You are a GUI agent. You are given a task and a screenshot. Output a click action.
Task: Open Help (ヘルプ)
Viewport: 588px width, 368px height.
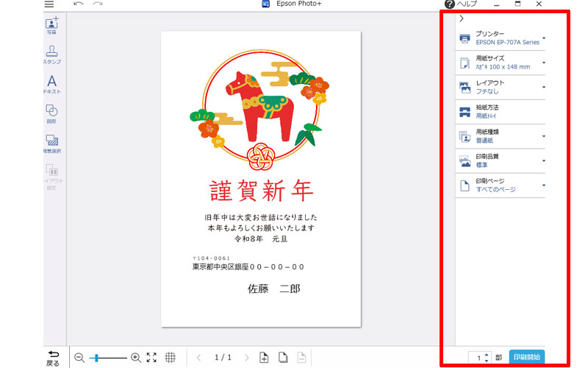tap(461, 4)
